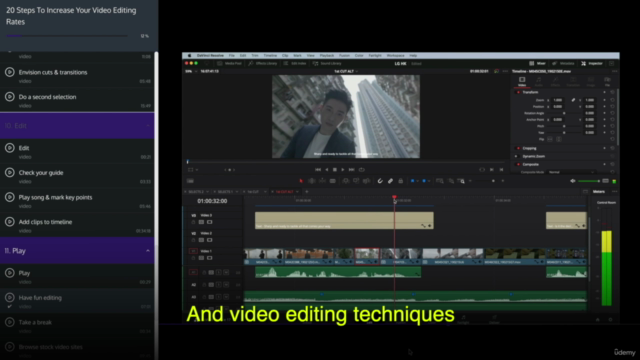
Task: Play the timeline forward
Action: tap(343, 169)
